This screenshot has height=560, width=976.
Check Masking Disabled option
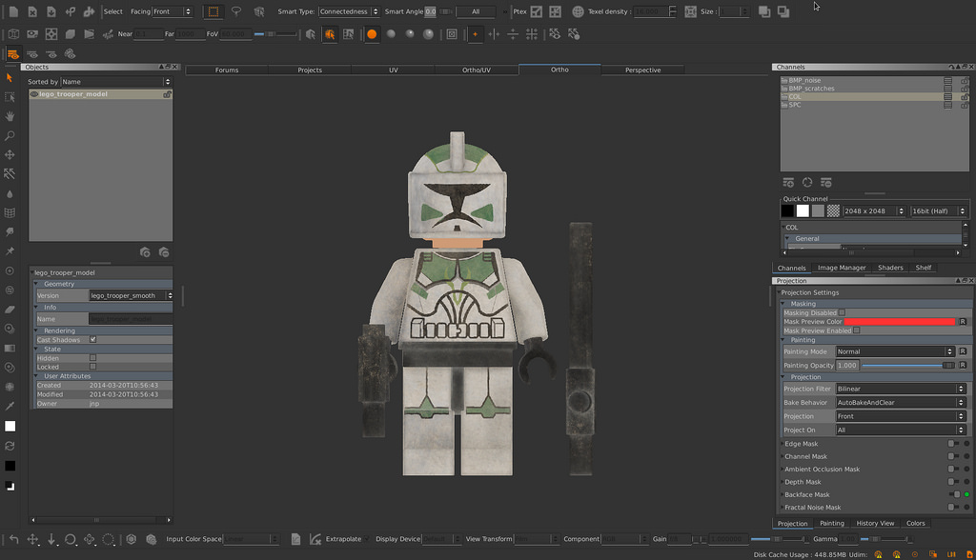tap(842, 313)
